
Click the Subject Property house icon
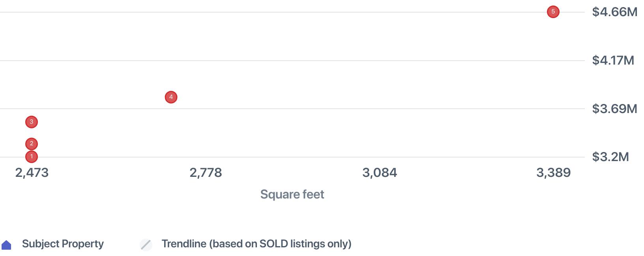click(7, 245)
